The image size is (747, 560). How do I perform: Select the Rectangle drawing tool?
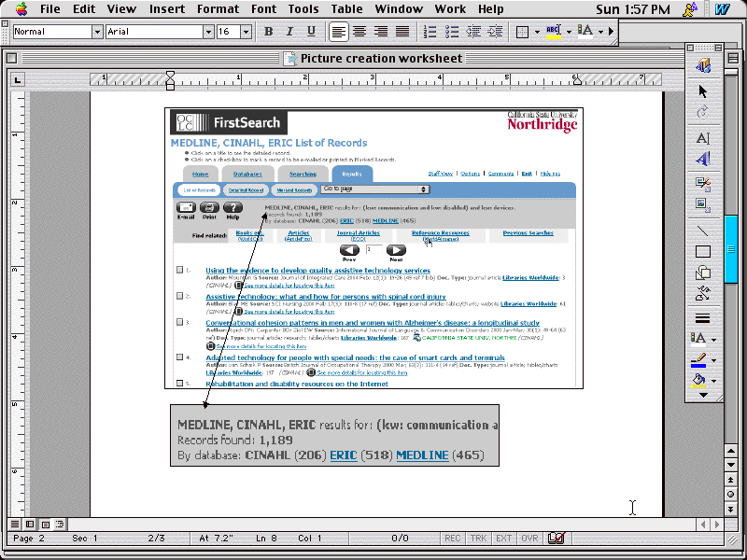[703, 252]
